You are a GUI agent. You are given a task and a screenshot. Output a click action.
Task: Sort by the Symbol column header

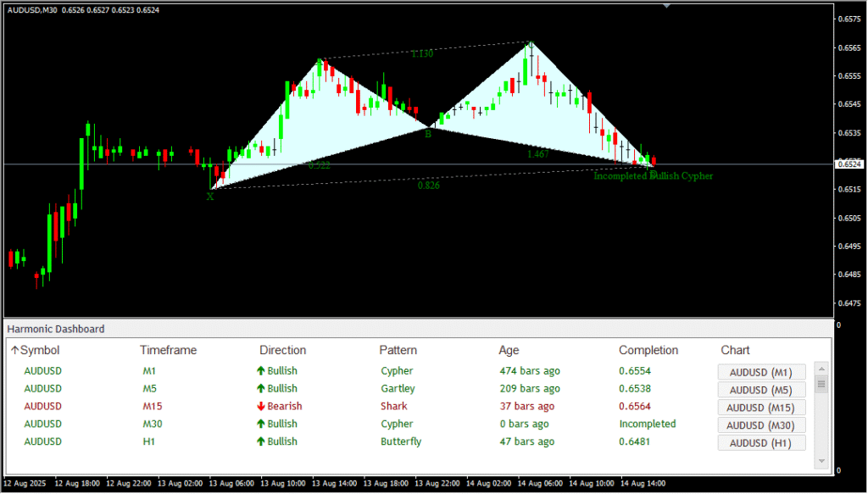pos(40,350)
